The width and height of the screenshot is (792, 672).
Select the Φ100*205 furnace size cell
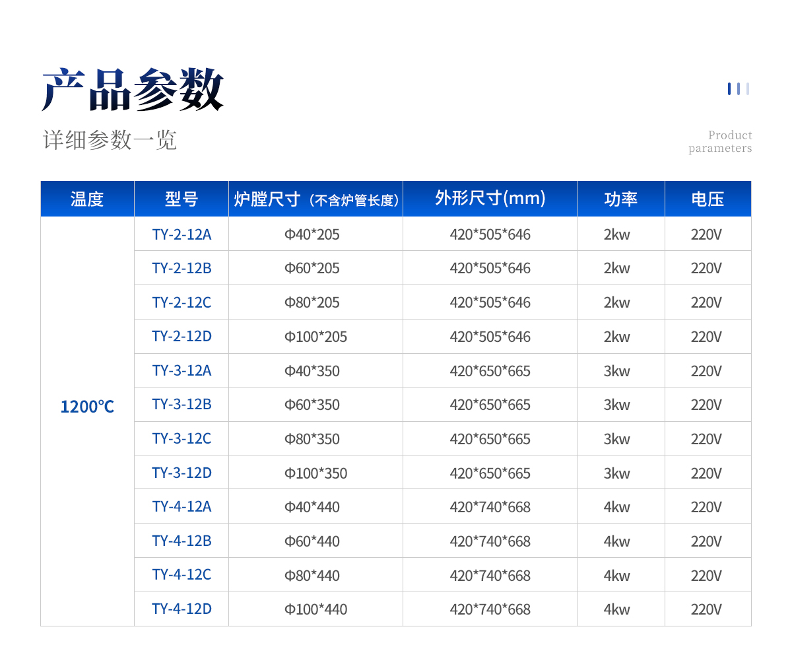pyautogui.click(x=315, y=337)
